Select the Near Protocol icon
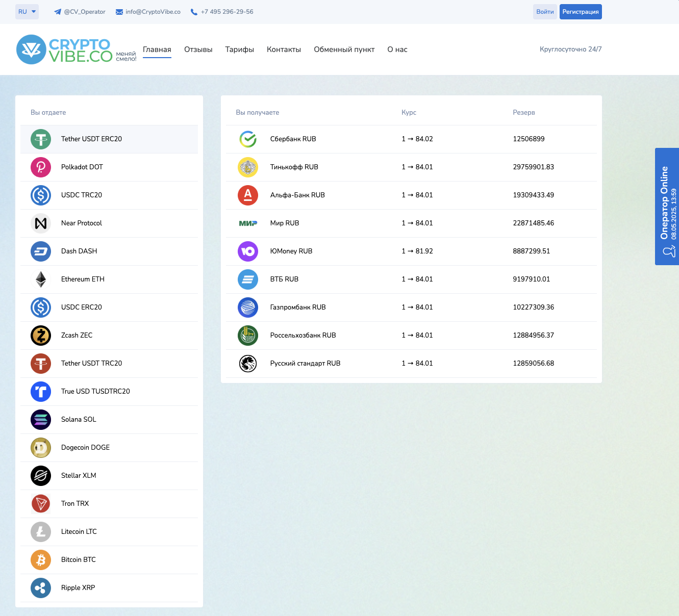This screenshot has height=616, width=679. (x=41, y=223)
